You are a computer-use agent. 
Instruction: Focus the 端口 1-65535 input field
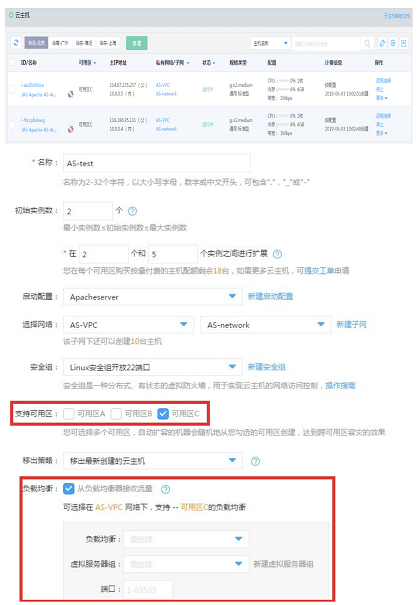148,590
